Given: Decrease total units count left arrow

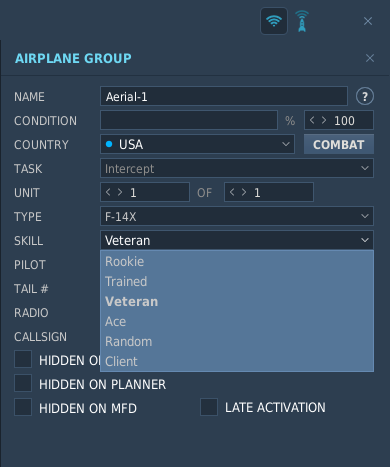Looking at the screenshot, I should (232, 192).
